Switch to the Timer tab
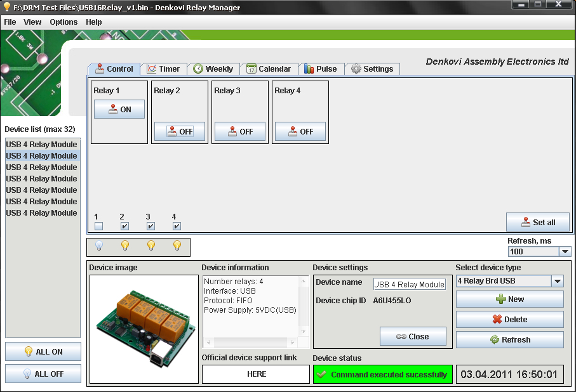Image resolution: width=576 pixels, height=392 pixels. point(163,69)
